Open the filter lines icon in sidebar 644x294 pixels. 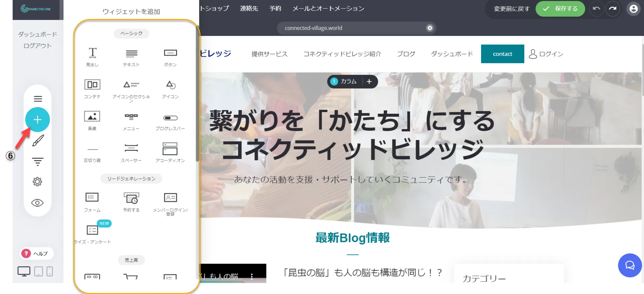pos(38,162)
